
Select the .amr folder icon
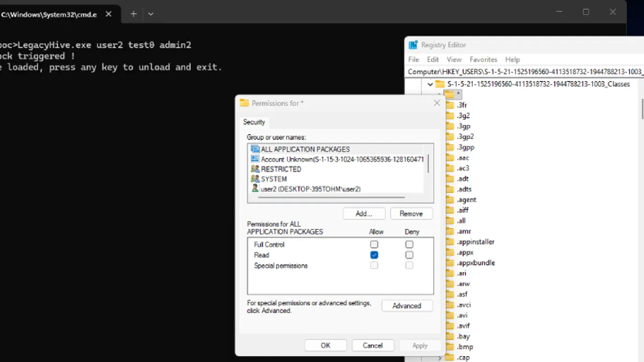pos(450,231)
